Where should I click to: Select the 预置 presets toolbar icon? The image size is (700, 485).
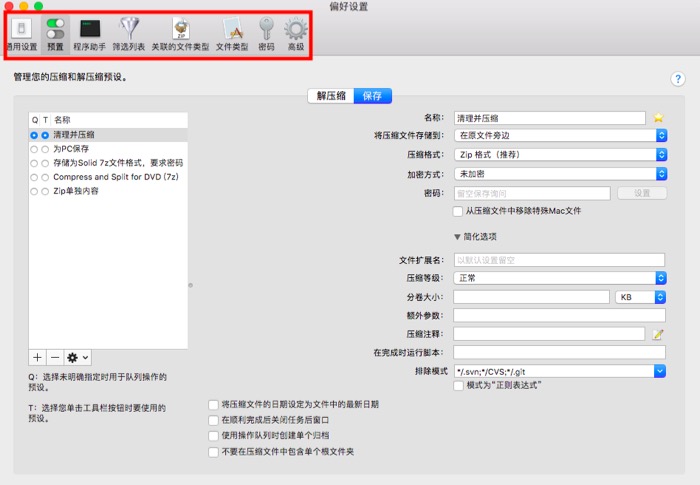coord(55,34)
